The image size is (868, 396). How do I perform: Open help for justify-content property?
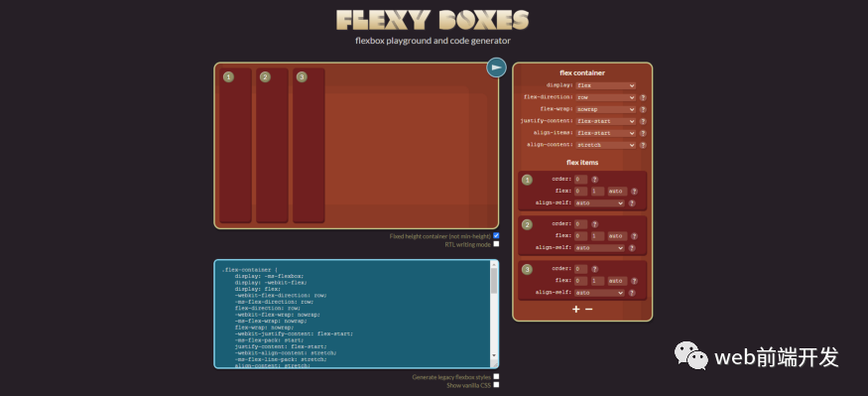[643, 121]
